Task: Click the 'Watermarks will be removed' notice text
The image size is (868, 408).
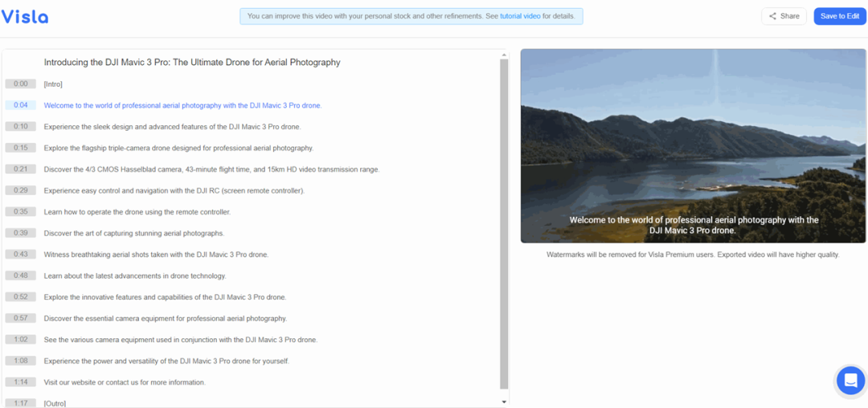Action: 693,255
